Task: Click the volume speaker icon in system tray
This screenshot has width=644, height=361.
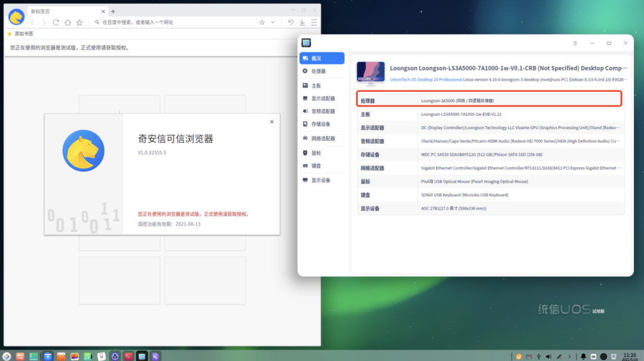Action: tap(549, 356)
